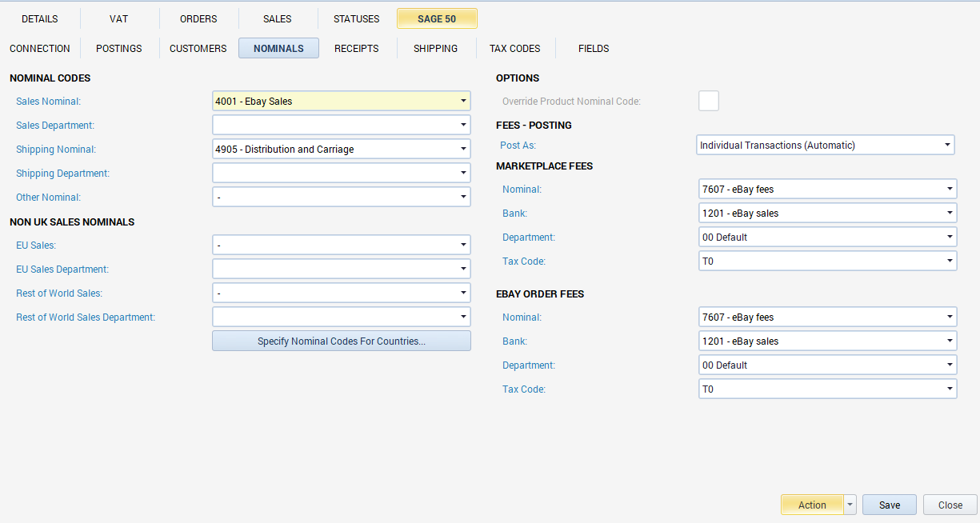Click Specify Nominal Codes For Countries button

coord(341,341)
